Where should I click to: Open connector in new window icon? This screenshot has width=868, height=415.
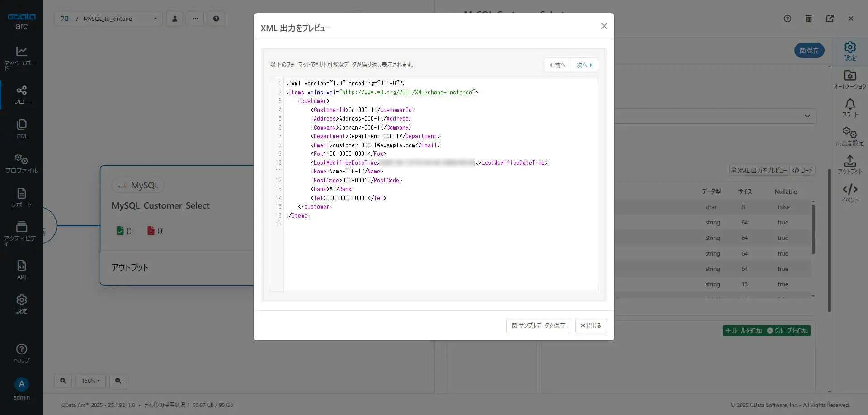tap(830, 19)
